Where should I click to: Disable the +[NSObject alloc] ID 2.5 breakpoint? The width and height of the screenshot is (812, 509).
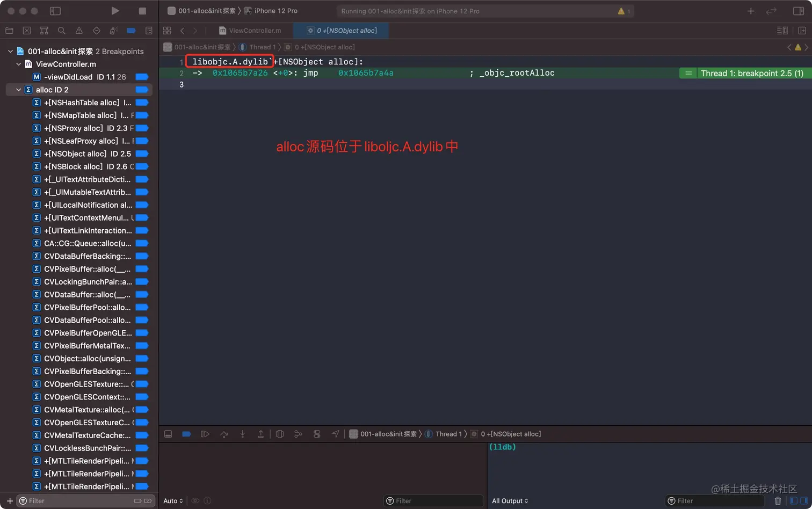[x=142, y=154]
